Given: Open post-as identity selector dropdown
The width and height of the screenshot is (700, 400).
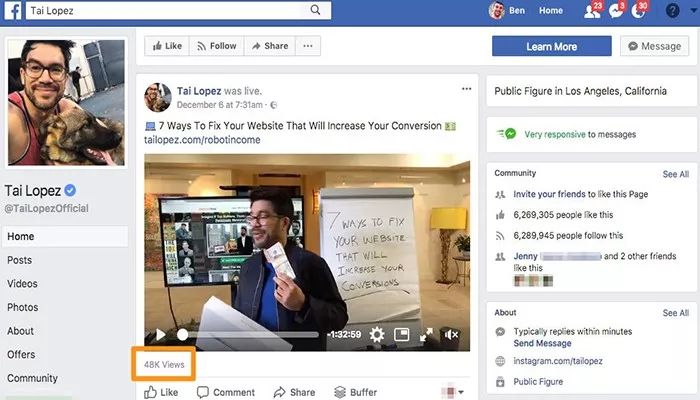Looking at the screenshot, I should click(x=452, y=392).
